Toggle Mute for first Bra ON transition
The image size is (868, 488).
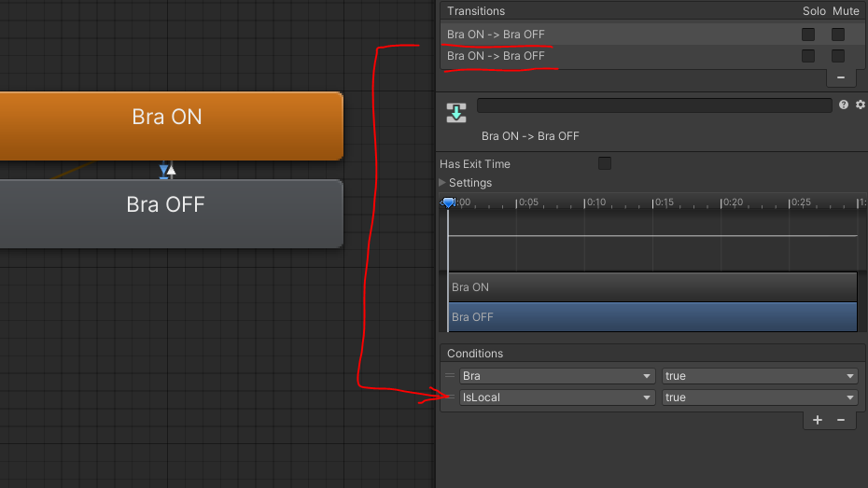click(x=838, y=35)
